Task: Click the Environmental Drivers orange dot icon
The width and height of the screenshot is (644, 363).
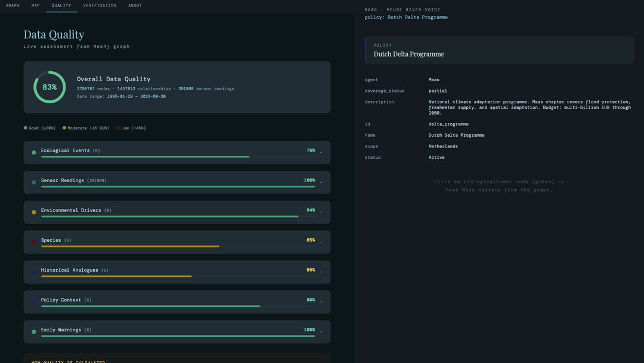Action: (x=33, y=212)
